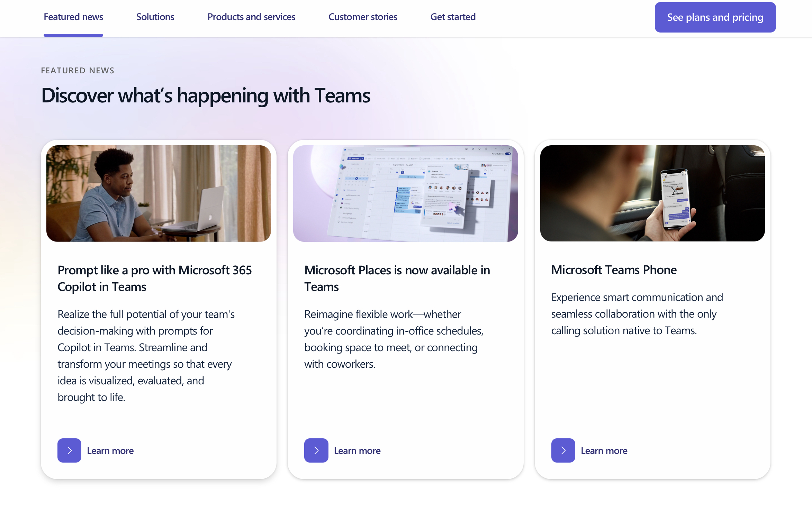Viewport: 812px width, 520px height.
Task: Select the Get started nav item
Action: coord(453,17)
